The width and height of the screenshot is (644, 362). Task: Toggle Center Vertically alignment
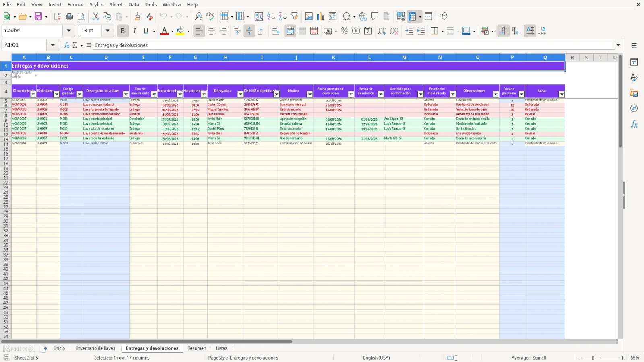249,31
